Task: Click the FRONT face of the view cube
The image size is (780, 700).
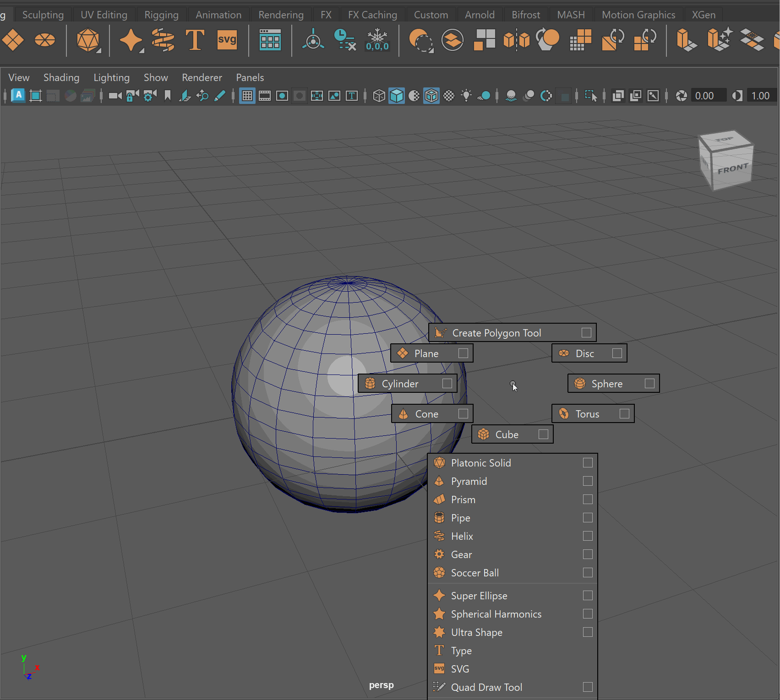Action: pyautogui.click(x=732, y=169)
